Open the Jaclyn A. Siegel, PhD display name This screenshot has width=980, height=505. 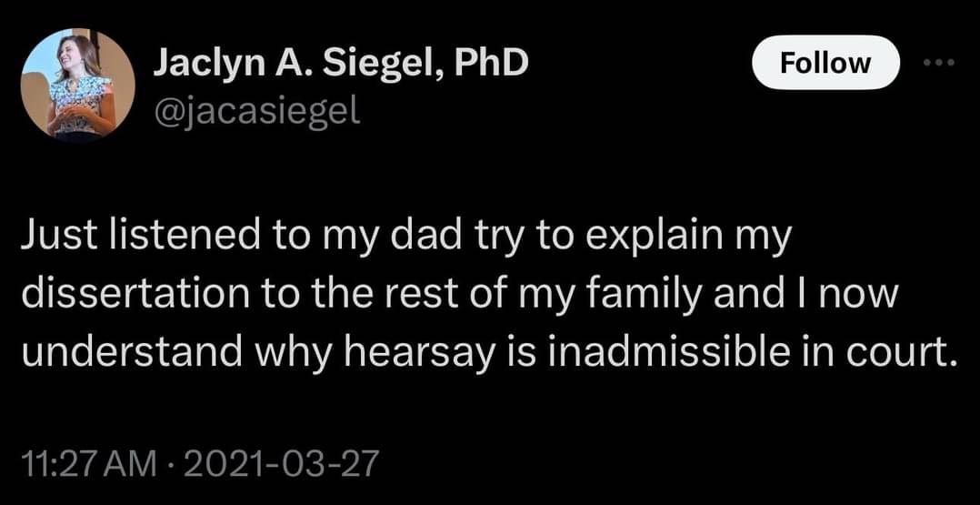click(x=341, y=63)
